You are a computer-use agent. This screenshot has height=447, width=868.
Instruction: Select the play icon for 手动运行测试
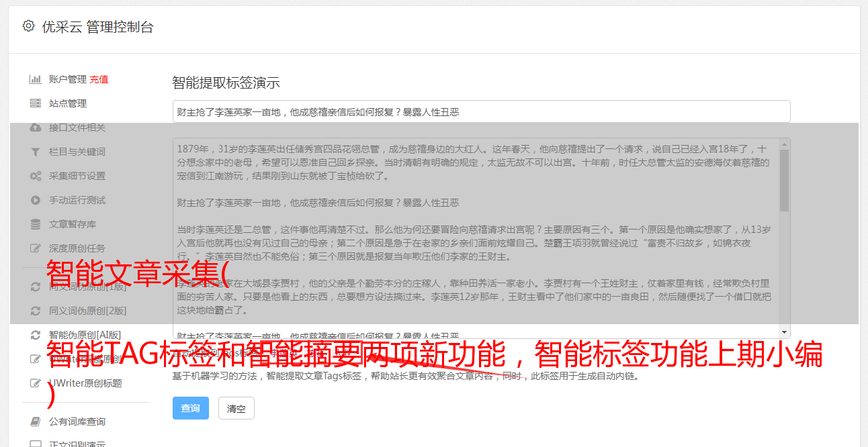tap(36, 200)
